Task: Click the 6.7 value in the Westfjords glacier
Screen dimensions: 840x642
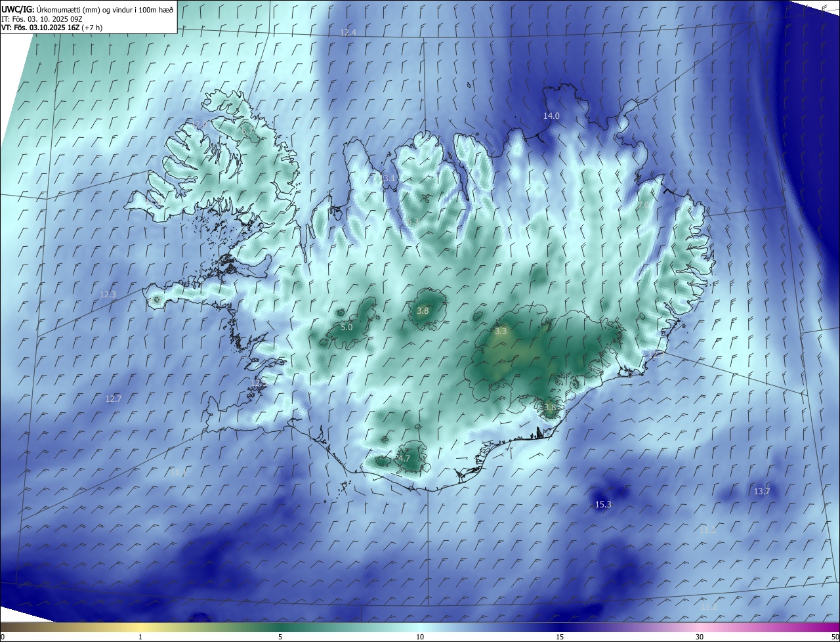Action: click(x=246, y=132)
